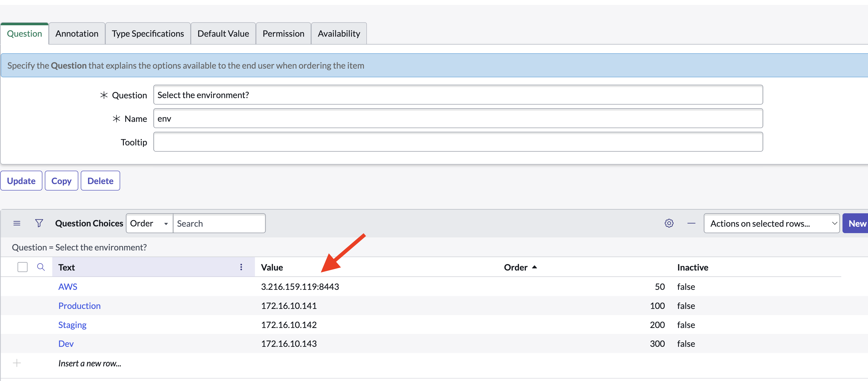Select the Availability tab
This screenshot has height=381, width=868.
[339, 34]
